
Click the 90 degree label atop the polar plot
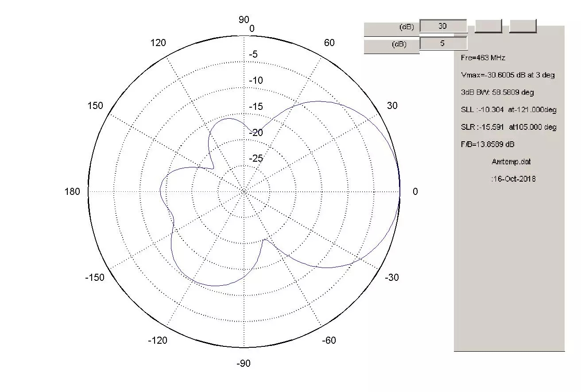tap(244, 19)
